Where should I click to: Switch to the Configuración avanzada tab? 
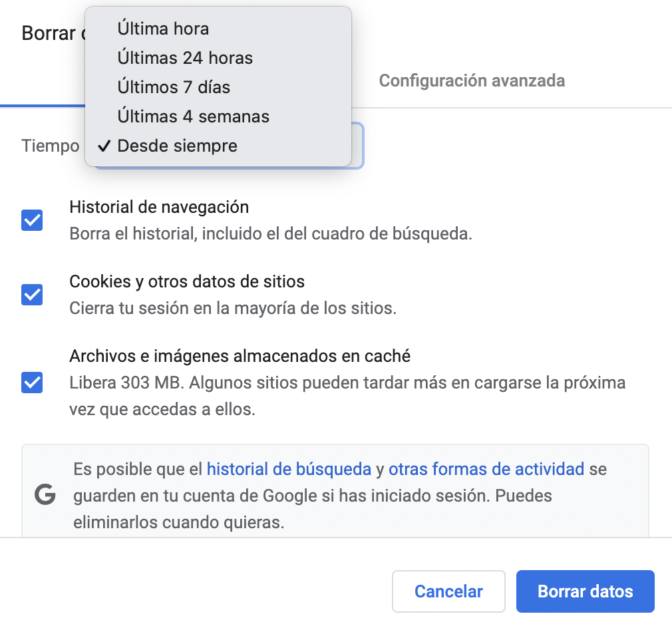(x=472, y=80)
